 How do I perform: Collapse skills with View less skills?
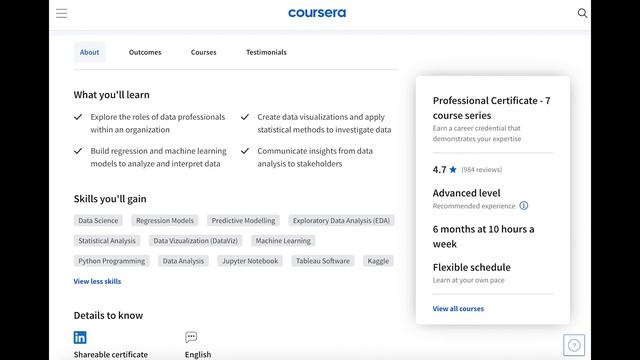[x=97, y=281]
